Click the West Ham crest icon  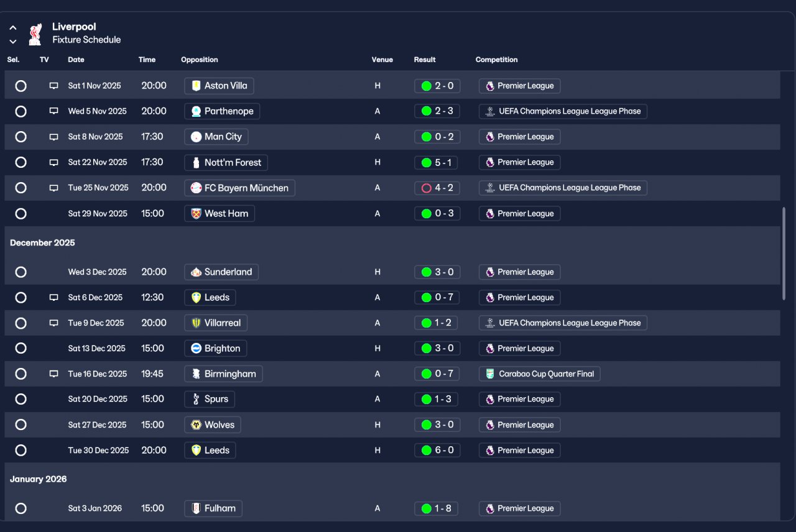[197, 213]
